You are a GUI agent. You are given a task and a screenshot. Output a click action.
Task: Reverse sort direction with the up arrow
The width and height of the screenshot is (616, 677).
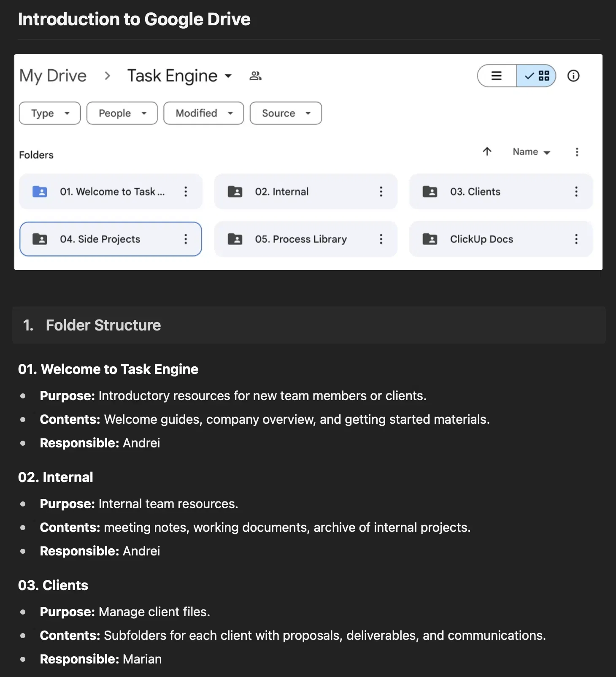pyautogui.click(x=487, y=152)
